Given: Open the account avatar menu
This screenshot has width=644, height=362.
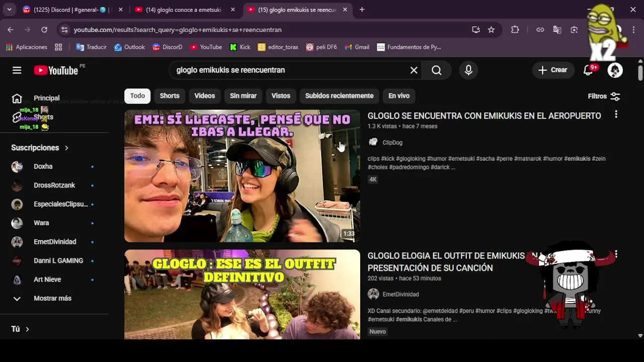Looking at the screenshot, I should [x=615, y=70].
